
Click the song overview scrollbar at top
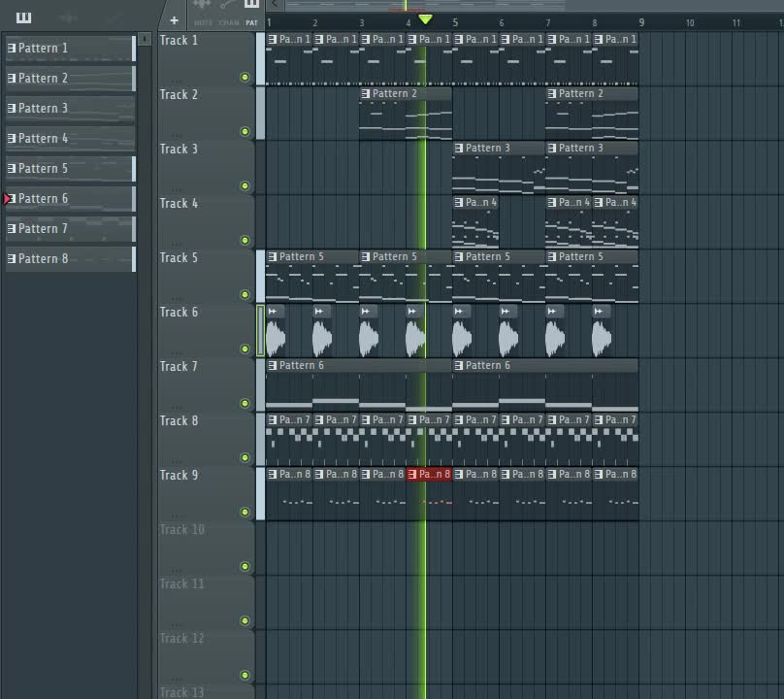(x=426, y=5)
